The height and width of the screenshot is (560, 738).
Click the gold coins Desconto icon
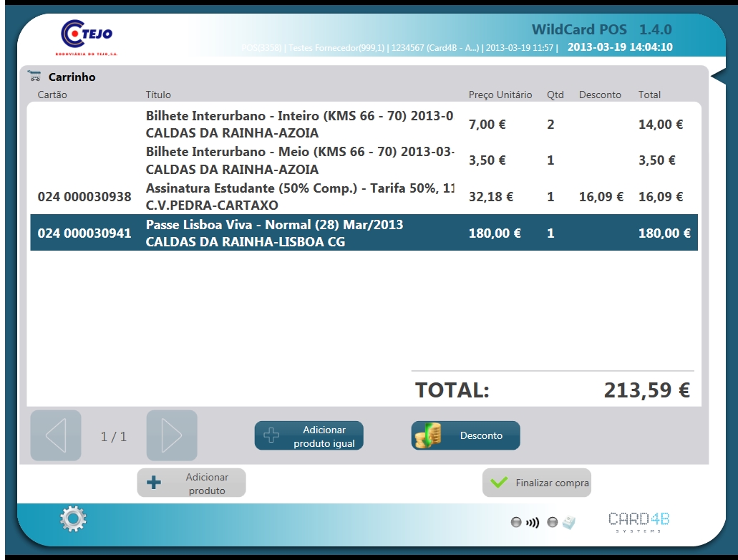pyautogui.click(x=429, y=435)
